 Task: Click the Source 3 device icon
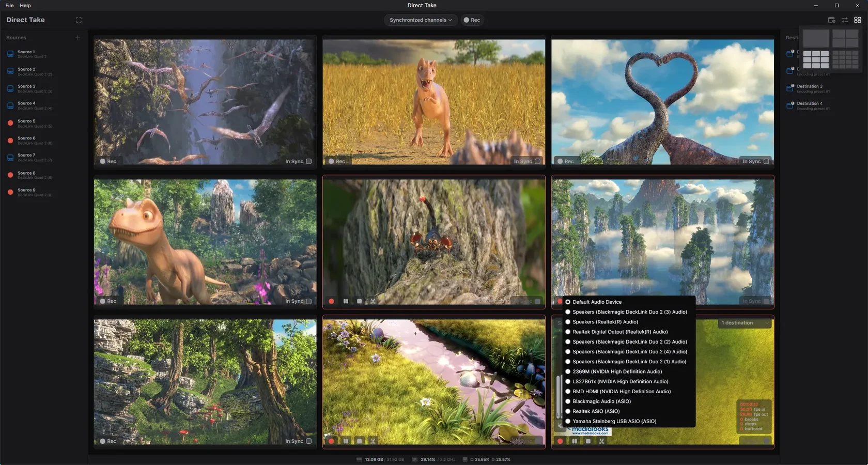pyautogui.click(x=10, y=88)
